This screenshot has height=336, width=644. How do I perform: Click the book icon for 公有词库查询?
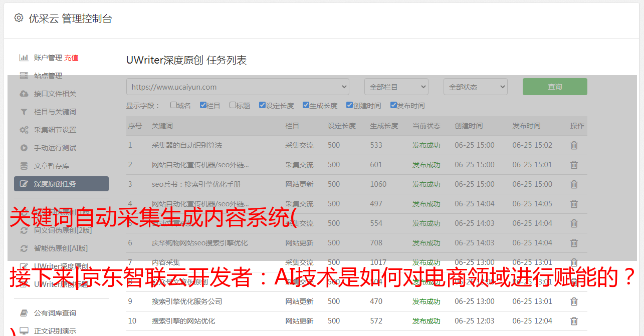tap(24, 313)
